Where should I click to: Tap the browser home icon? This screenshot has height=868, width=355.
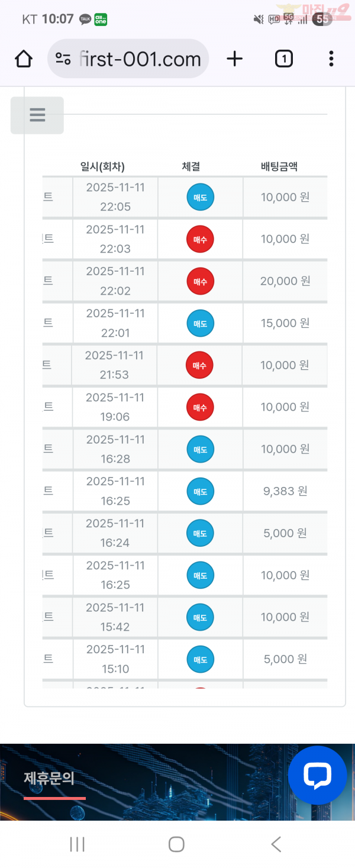pyautogui.click(x=24, y=59)
